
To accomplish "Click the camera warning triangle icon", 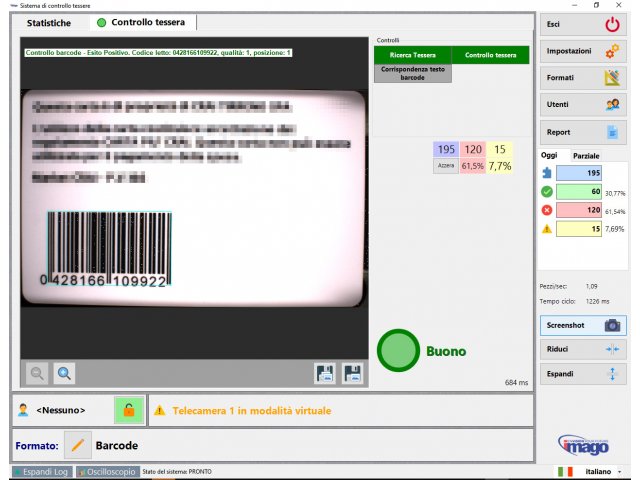I will pos(160,410).
